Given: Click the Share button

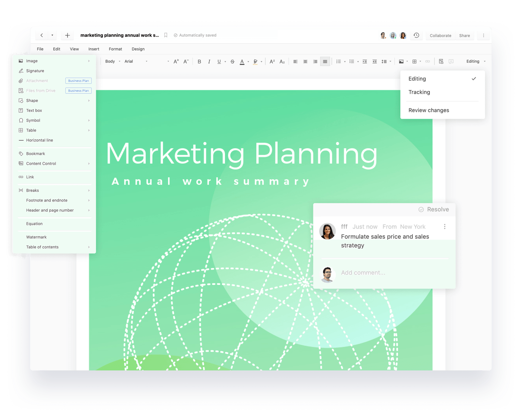Looking at the screenshot, I should [464, 36].
